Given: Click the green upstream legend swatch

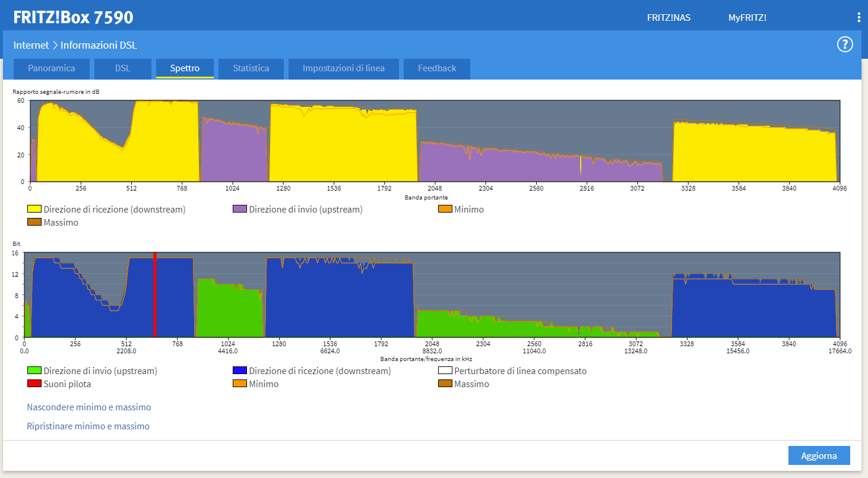Looking at the screenshot, I should (x=34, y=371).
